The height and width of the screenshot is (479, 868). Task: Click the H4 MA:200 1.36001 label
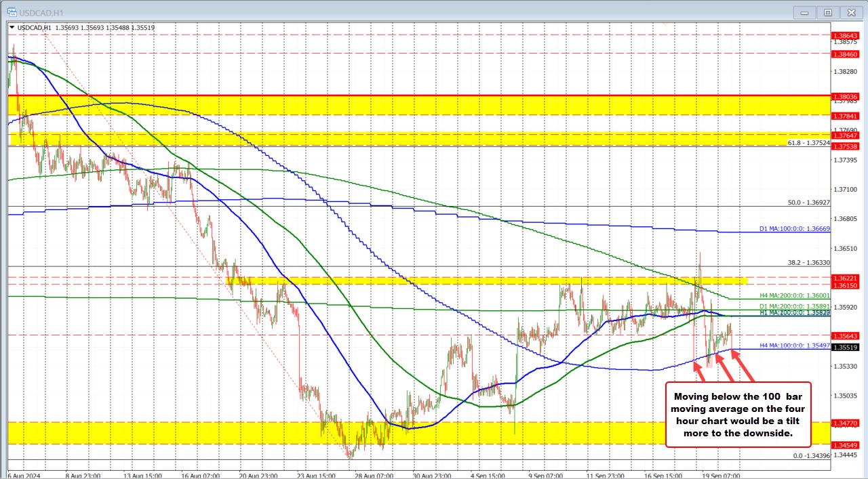[x=794, y=295]
